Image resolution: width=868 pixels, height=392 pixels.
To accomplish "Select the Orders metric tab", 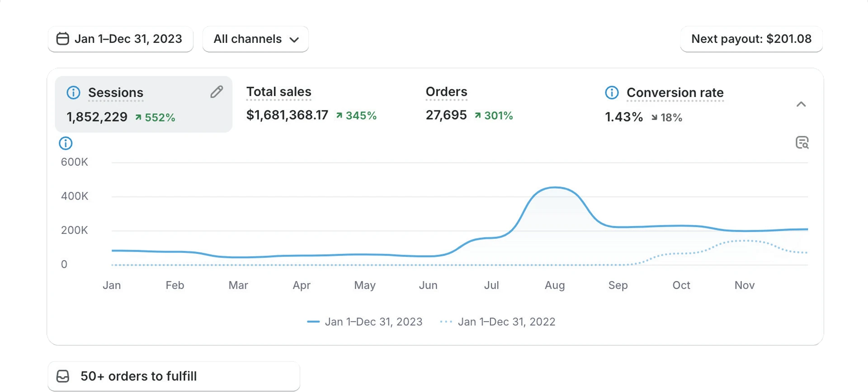I will click(x=469, y=104).
